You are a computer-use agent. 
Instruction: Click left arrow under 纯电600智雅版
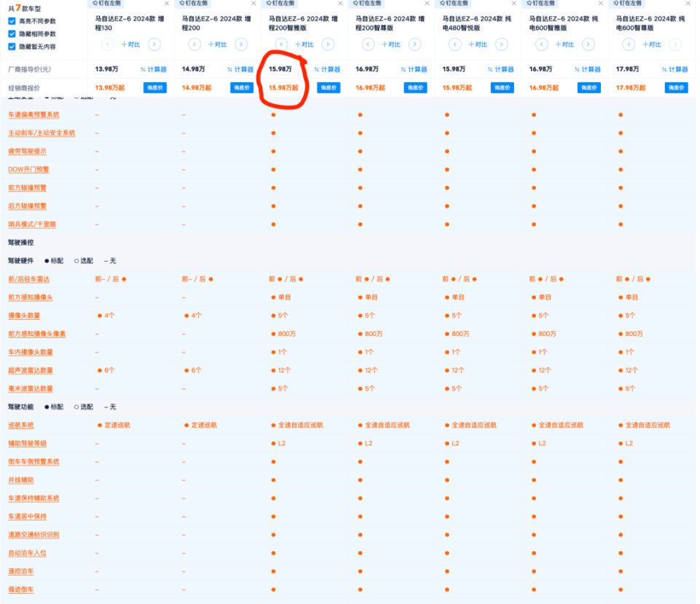point(542,44)
